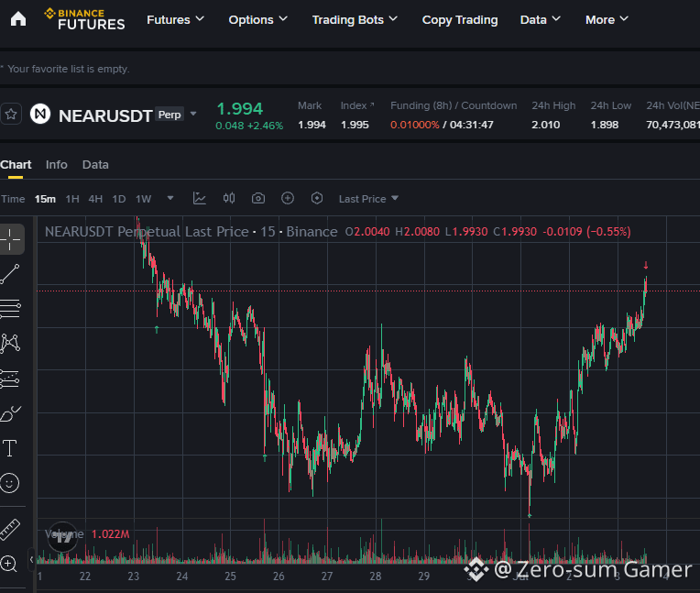The width and height of the screenshot is (700, 593).
Task: Select the zoom in tool
Action: click(9, 564)
